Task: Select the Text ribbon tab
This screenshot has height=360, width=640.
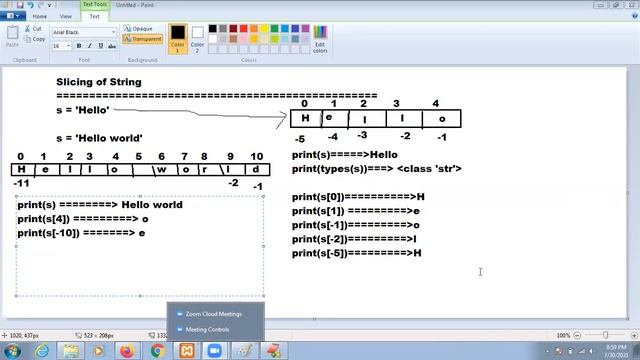Action: (94, 16)
